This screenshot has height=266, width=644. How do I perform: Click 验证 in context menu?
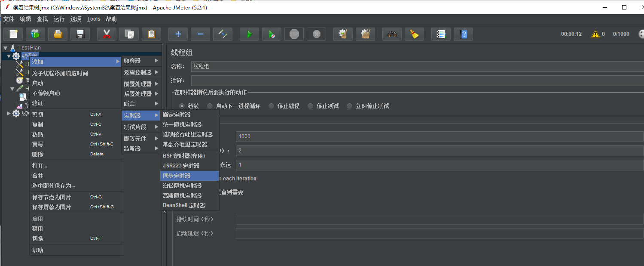tap(76, 103)
